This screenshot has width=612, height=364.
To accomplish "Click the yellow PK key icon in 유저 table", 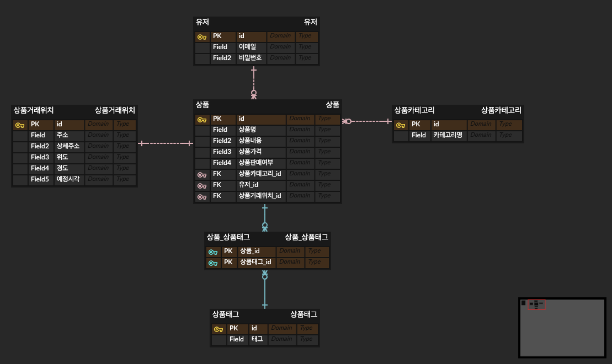I will coord(202,37).
